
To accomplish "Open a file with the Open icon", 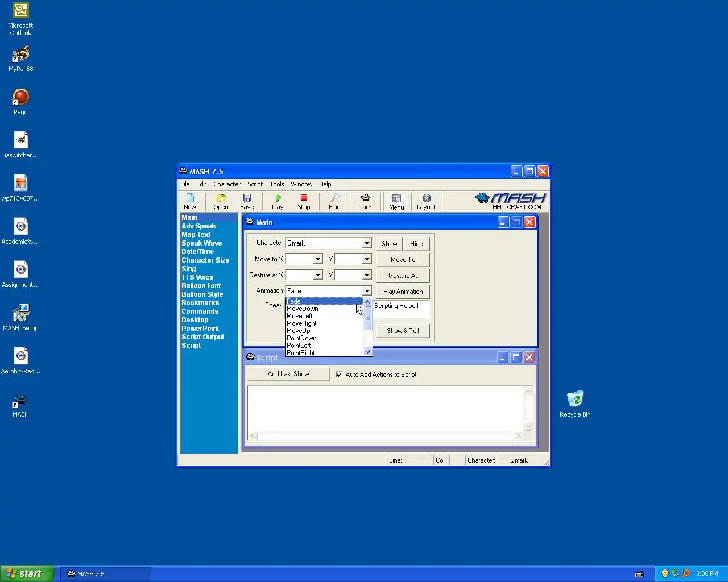I will click(221, 201).
